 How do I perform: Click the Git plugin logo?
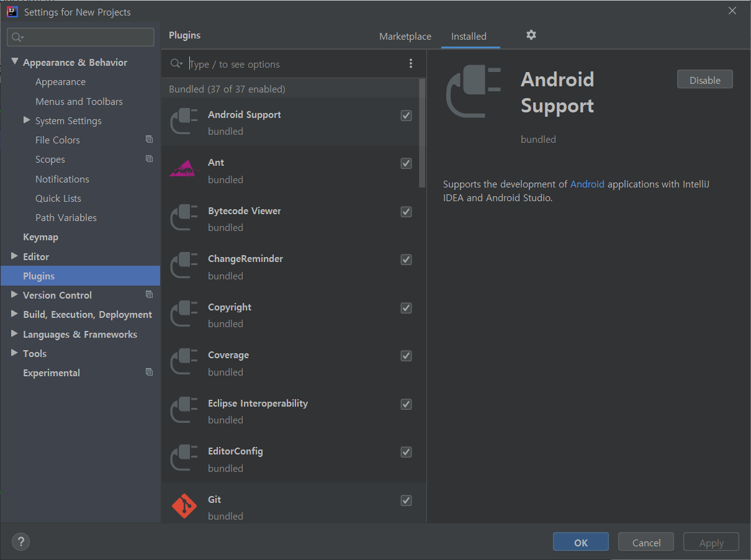tap(184, 507)
